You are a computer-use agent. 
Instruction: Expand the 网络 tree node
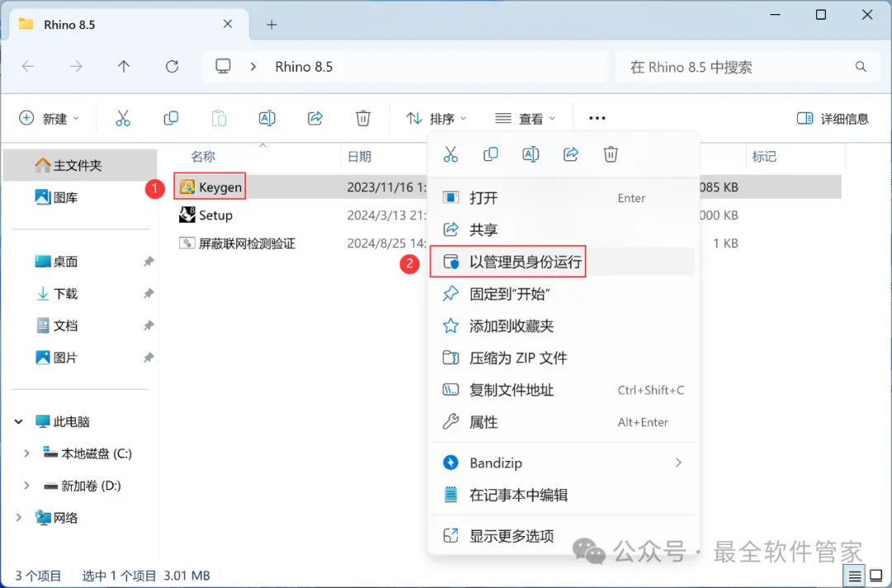[19, 518]
